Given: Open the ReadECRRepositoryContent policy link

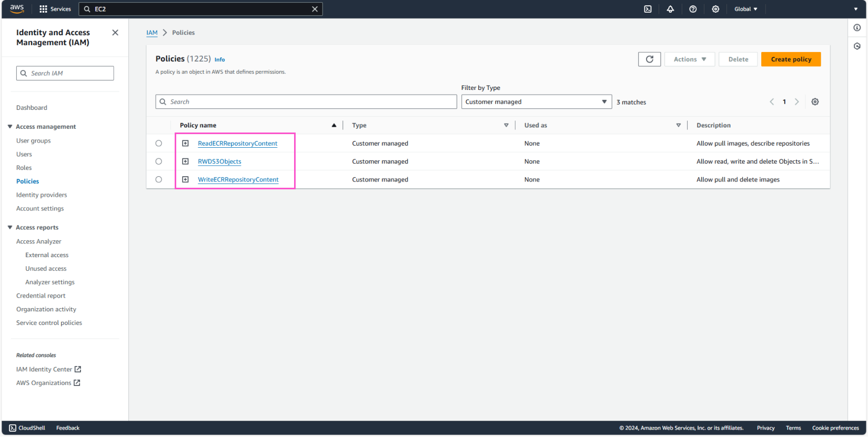Looking at the screenshot, I should 238,144.
